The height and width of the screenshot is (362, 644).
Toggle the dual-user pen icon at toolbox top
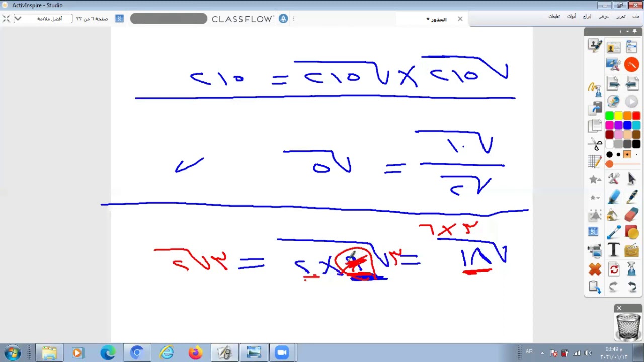[595, 46]
